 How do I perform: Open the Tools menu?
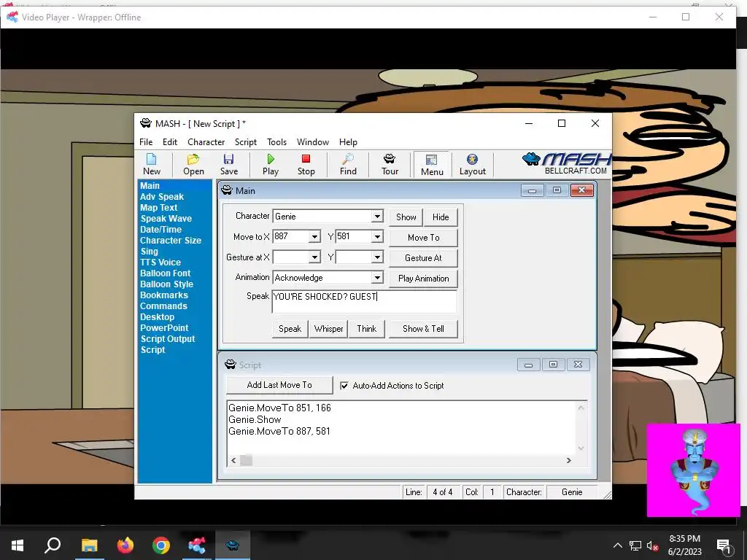276,142
